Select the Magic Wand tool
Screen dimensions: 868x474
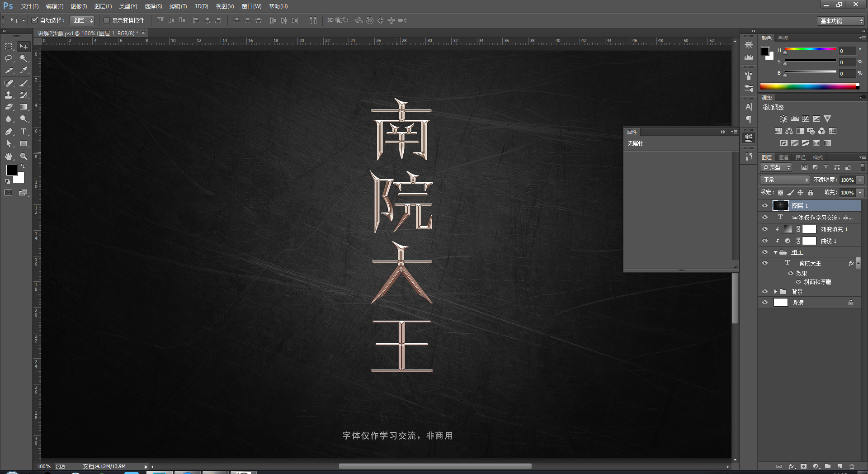[24, 58]
